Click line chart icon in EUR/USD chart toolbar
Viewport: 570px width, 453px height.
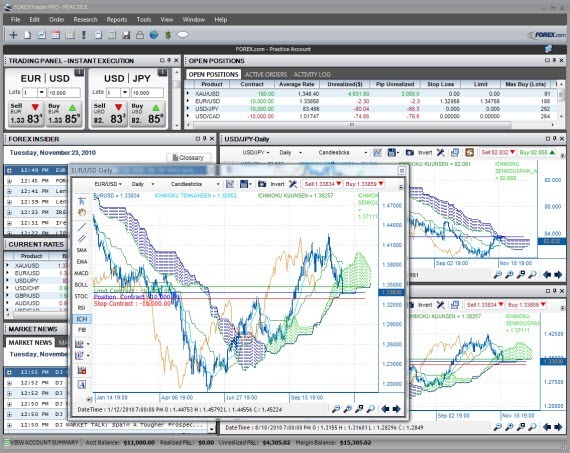230,184
